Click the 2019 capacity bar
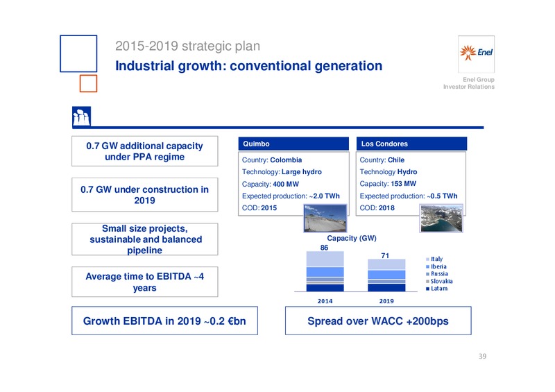This screenshot has height=392, width=555. click(386, 275)
